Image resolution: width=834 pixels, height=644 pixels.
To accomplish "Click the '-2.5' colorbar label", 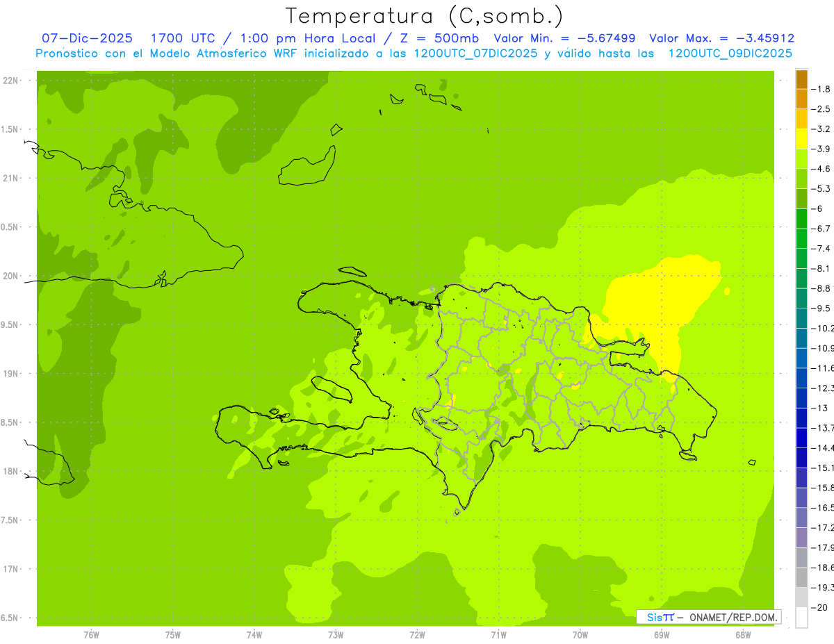I will (821, 109).
